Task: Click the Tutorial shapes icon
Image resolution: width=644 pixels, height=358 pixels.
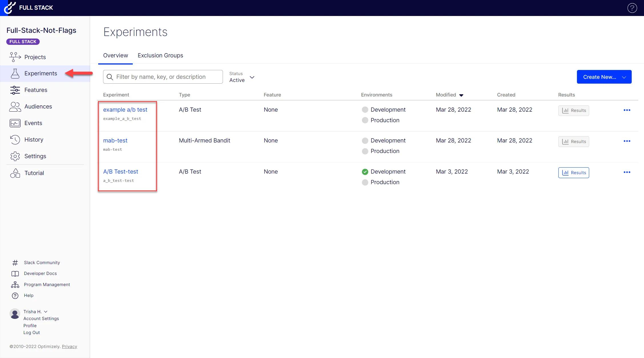Action: tap(15, 173)
